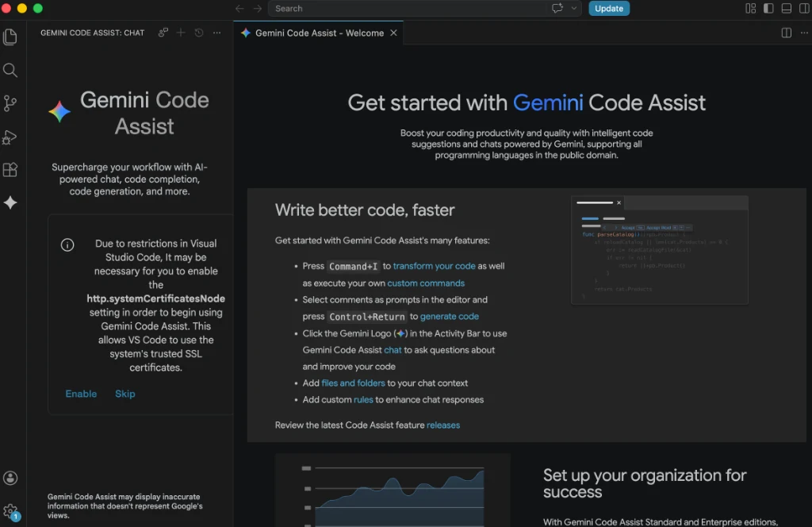812x527 pixels.
Task: Open the transform your code link
Action: pyautogui.click(x=434, y=266)
